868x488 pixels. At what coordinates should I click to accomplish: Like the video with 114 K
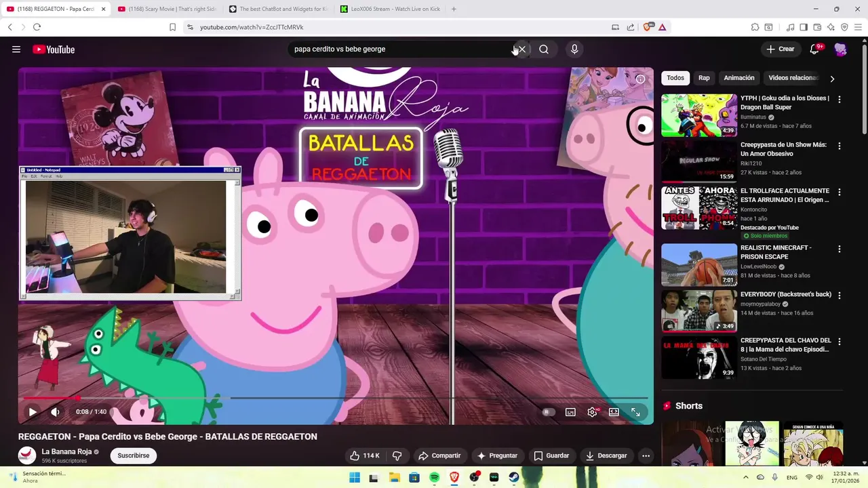pos(365,455)
